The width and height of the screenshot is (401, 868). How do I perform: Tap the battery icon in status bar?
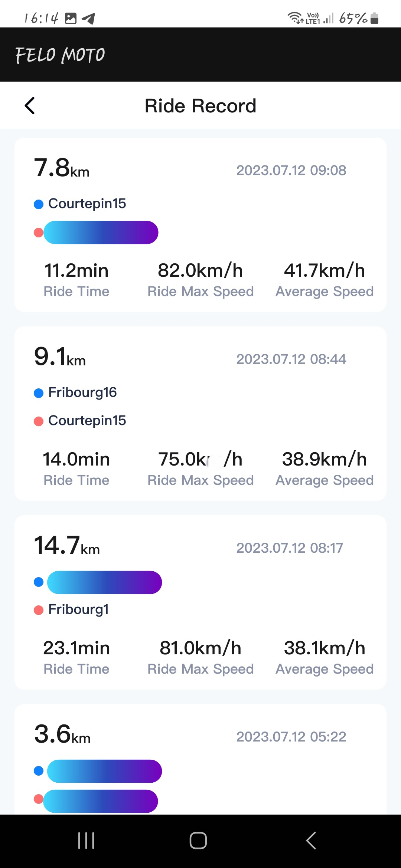point(375,18)
